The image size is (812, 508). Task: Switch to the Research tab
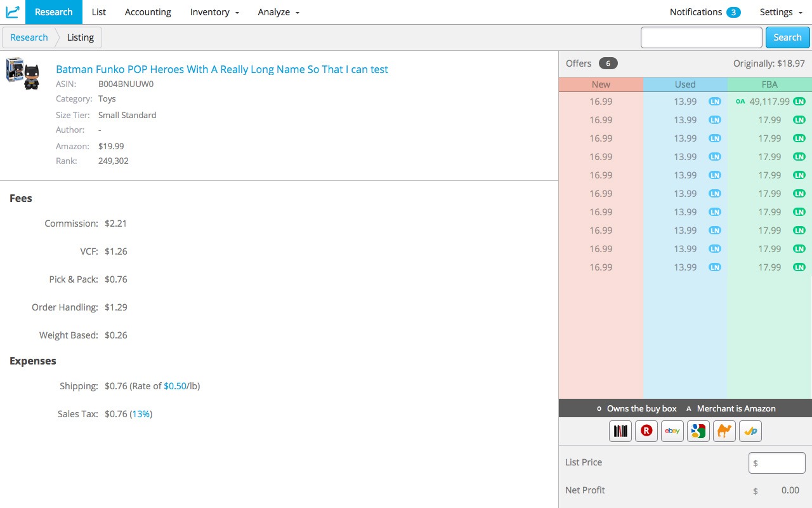54,12
